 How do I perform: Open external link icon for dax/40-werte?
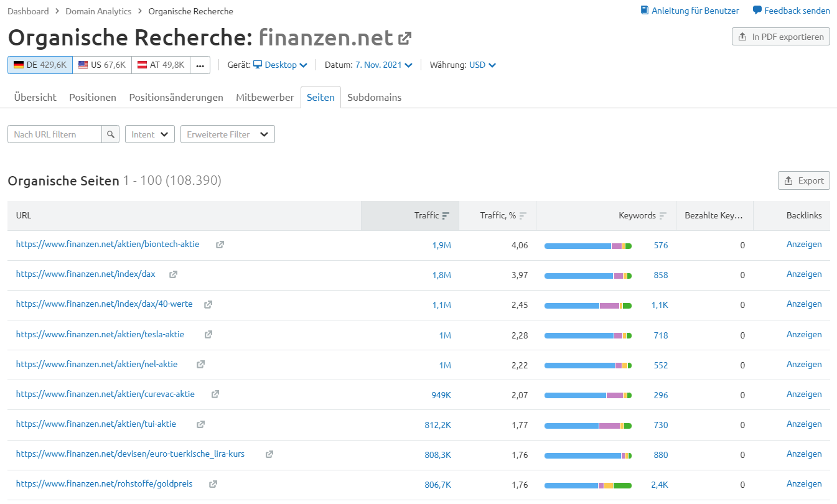(x=208, y=305)
